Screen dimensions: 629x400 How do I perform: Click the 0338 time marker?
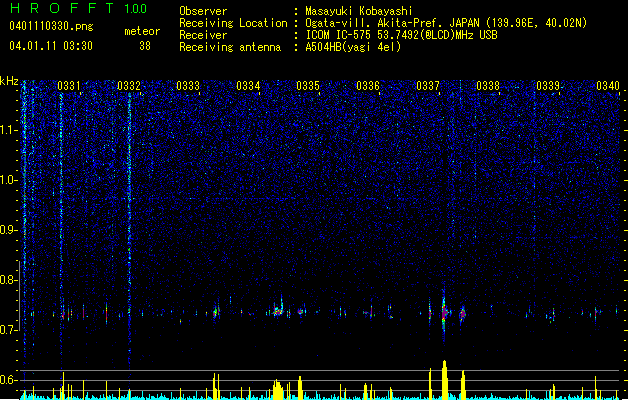[x=488, y=86]
